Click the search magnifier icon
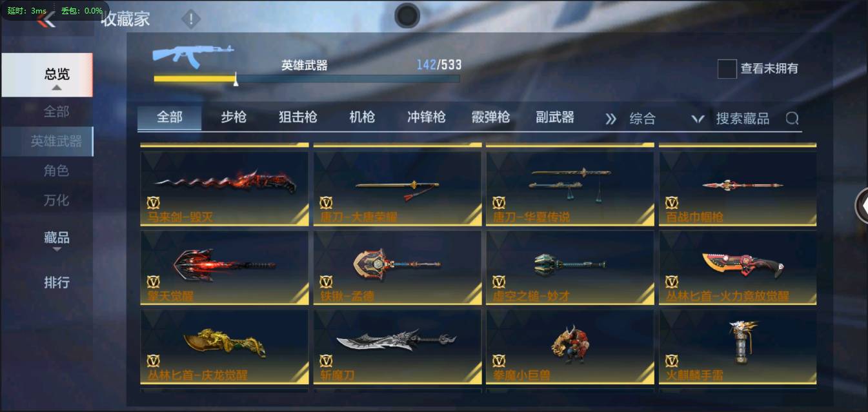Viewport: 868px width, 412px height. 792,118
